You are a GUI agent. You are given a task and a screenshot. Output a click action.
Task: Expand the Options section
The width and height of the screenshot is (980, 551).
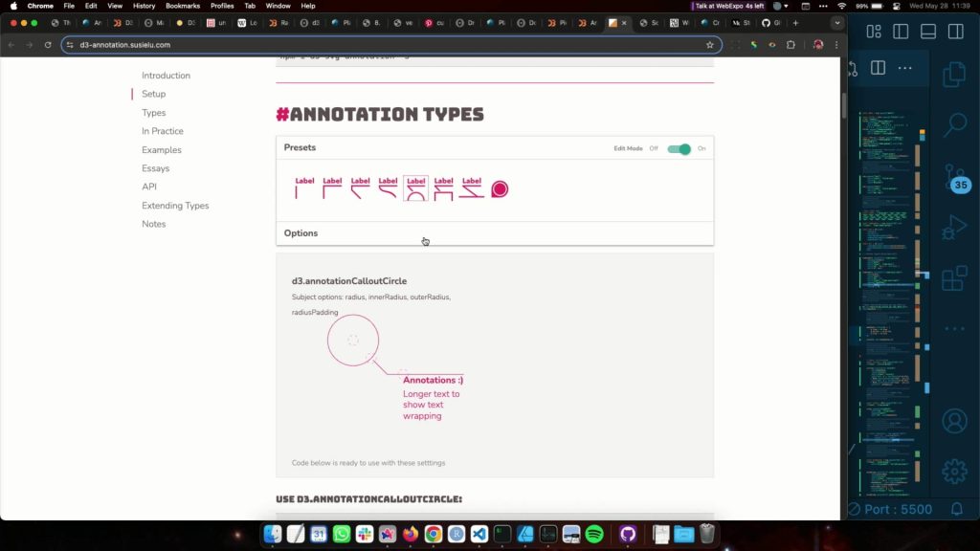[x=301, y=233]
